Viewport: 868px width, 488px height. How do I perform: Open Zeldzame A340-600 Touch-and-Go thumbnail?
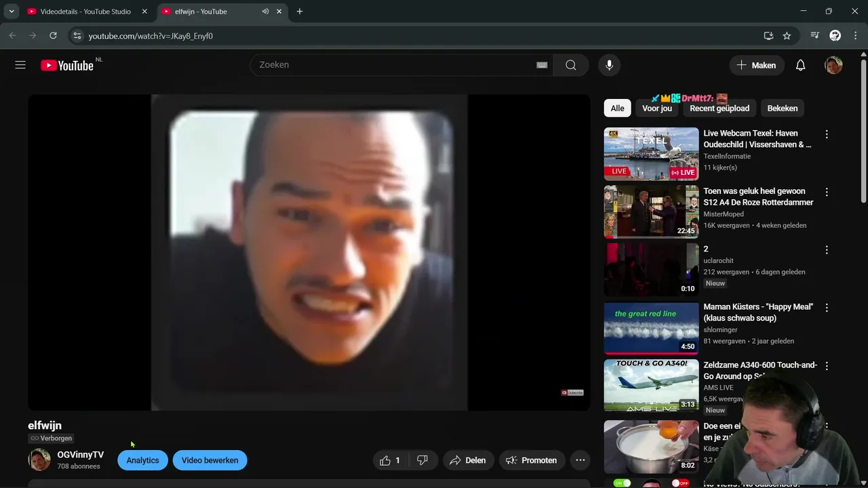[651, 386]
